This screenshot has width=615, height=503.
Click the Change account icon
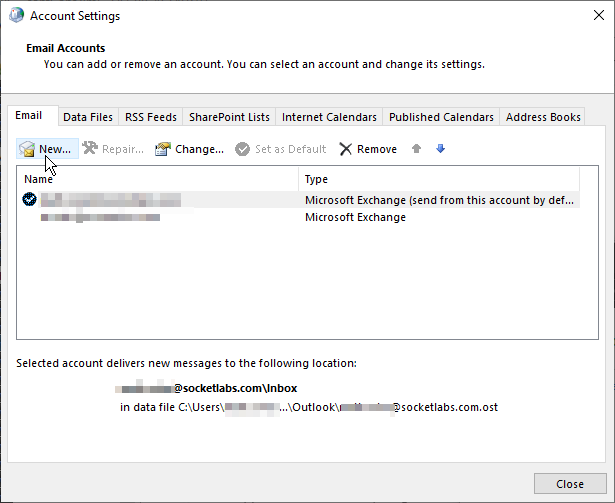pos(163,149)
